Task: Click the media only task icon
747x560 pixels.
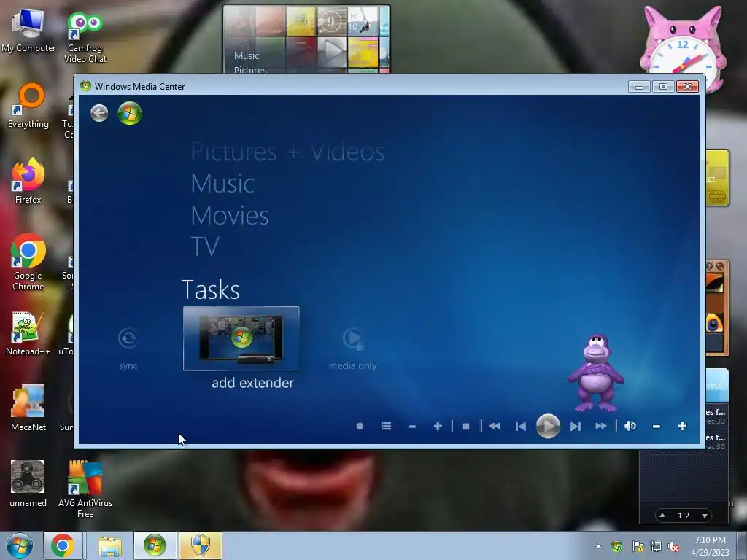Action: point(353,338)
